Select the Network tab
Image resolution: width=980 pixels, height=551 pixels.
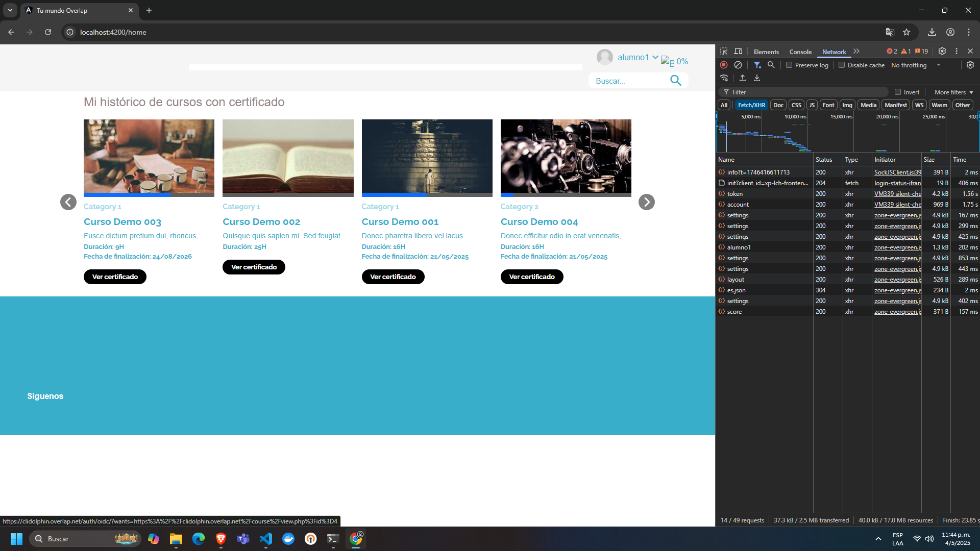pyautogui.click(x=834, y=52)
